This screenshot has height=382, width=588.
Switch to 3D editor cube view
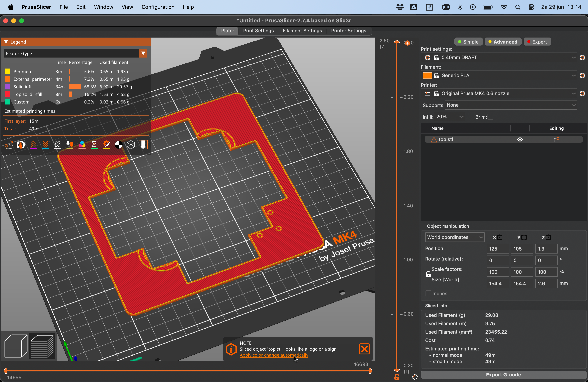pos(16,346)
